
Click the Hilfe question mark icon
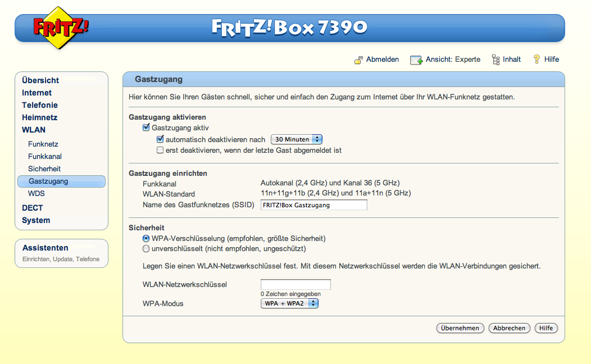click(x=537, y=59)
